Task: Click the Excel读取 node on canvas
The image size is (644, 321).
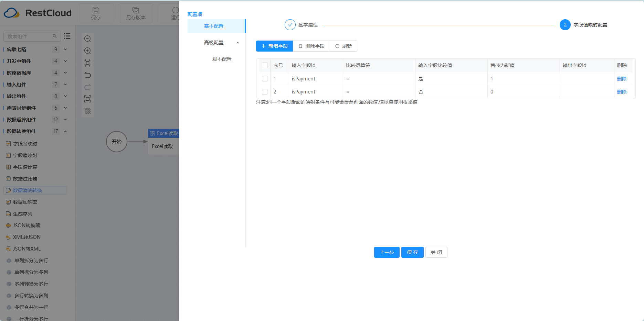Action: 164,142
